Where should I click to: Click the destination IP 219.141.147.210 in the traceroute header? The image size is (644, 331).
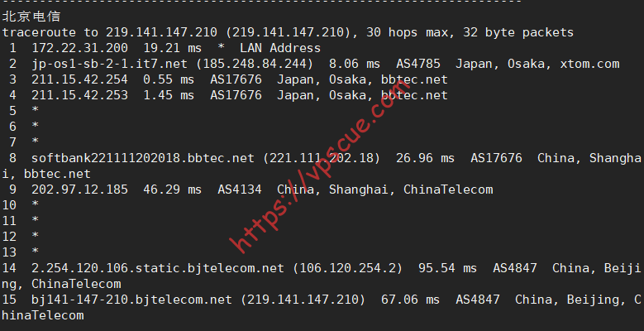click(x=161, y=32)
